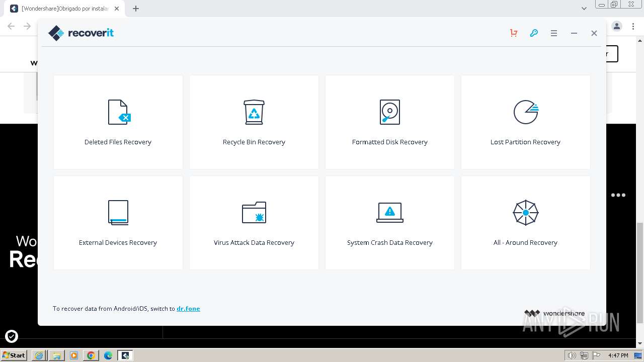The height and width of the screenshot is (362, 644).
Task: Click the browser back arrow
Action: point(11,26)
